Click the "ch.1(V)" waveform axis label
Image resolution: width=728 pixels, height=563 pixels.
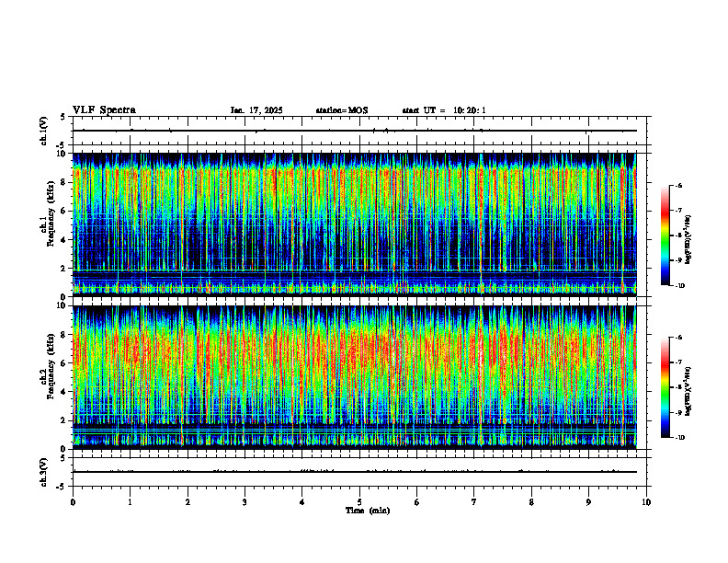click(44, 131)
